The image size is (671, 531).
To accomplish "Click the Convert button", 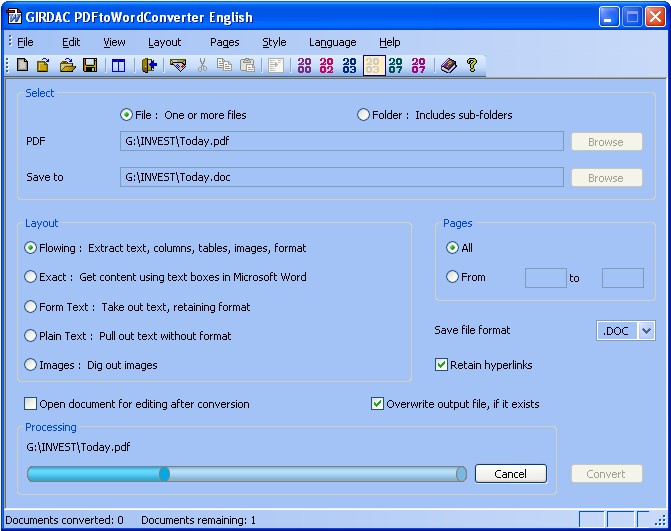I will point(606,474).
